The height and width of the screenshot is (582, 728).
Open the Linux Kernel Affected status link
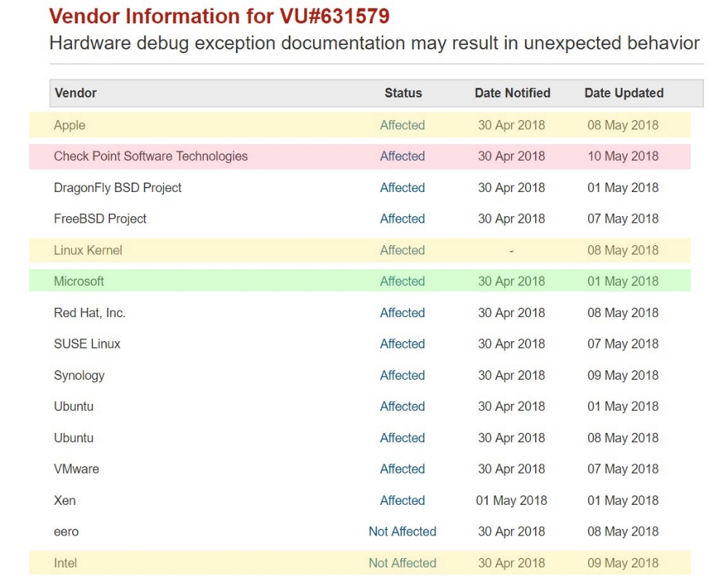(x=402, y=250)
